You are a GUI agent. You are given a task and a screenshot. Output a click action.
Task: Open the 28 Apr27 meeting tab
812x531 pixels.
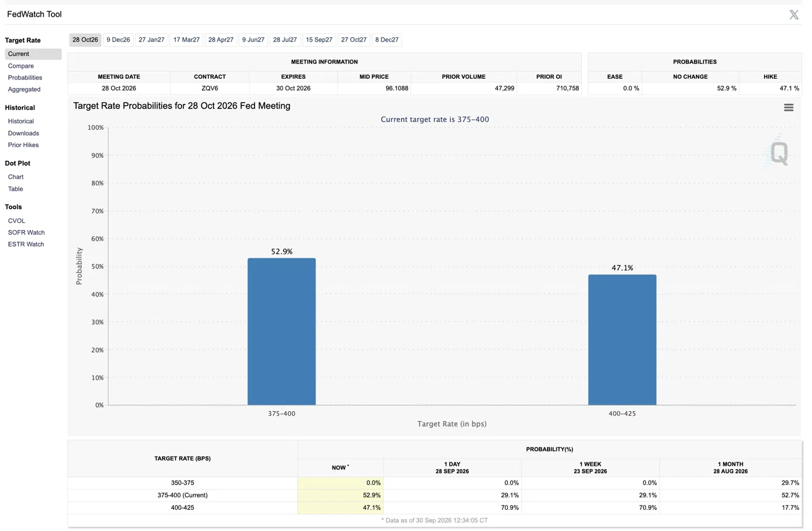point(221,40)
